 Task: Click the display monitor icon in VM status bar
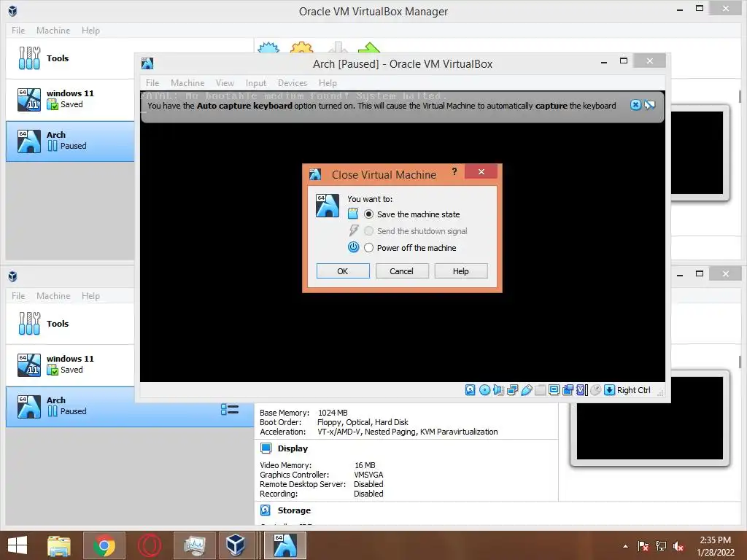tap(554, 390)
